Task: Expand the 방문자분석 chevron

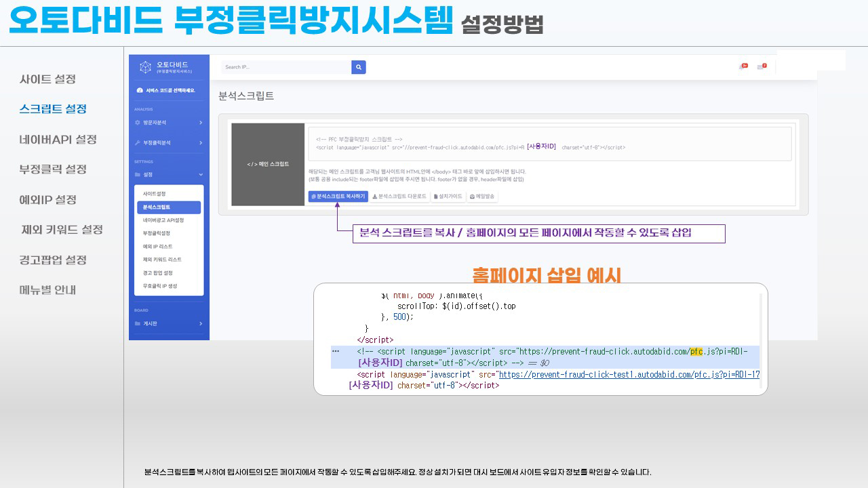Action: pyautogui.click(x=201, y=123)
